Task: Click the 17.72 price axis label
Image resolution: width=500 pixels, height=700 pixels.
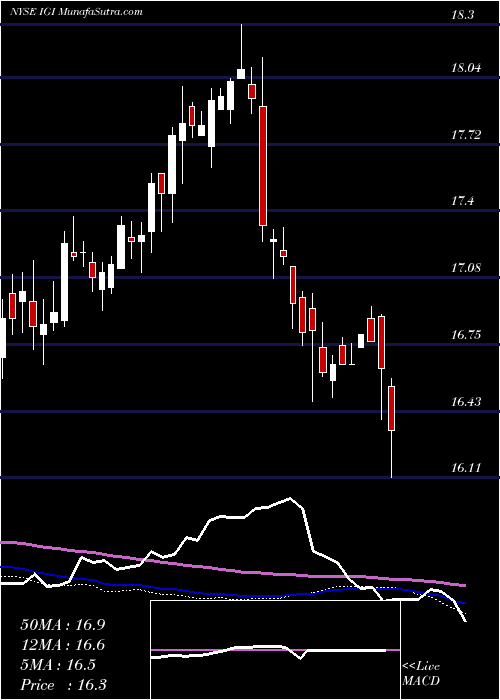Action: [x=466, y=134]
